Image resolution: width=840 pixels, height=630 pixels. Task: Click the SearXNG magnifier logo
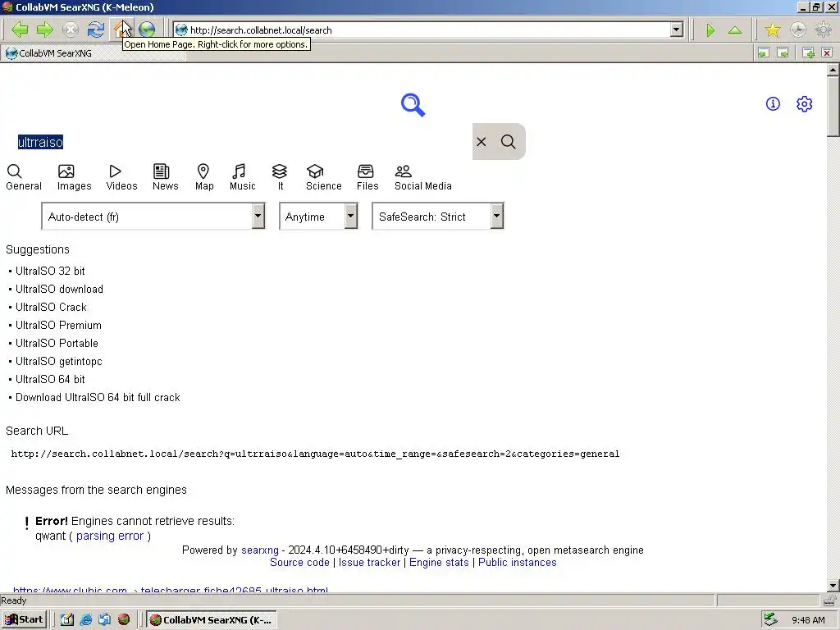[x=413, y=104]
